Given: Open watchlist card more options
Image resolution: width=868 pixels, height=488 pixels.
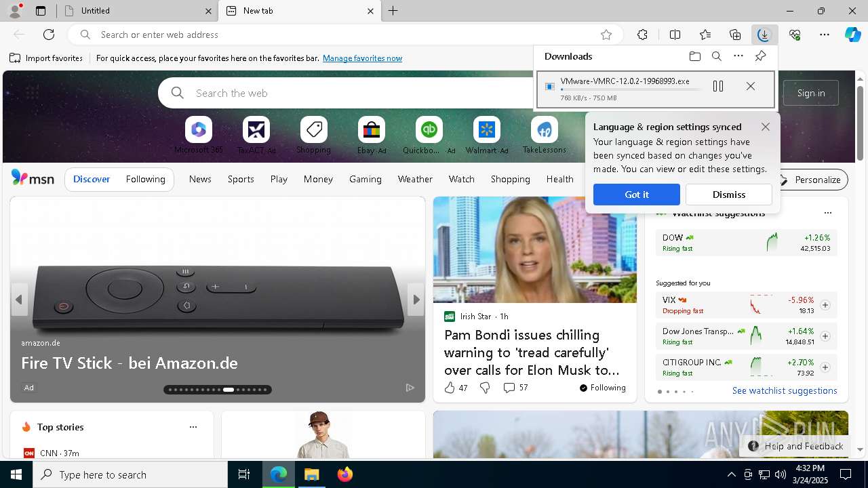Looking at the screenshot, I should tap(827, 213).
